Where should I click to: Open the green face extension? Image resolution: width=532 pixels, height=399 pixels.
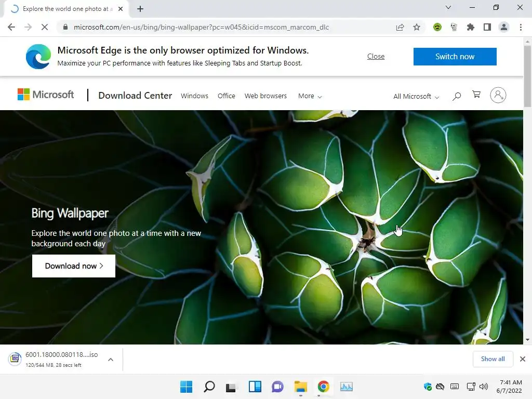tap(437, 27)
